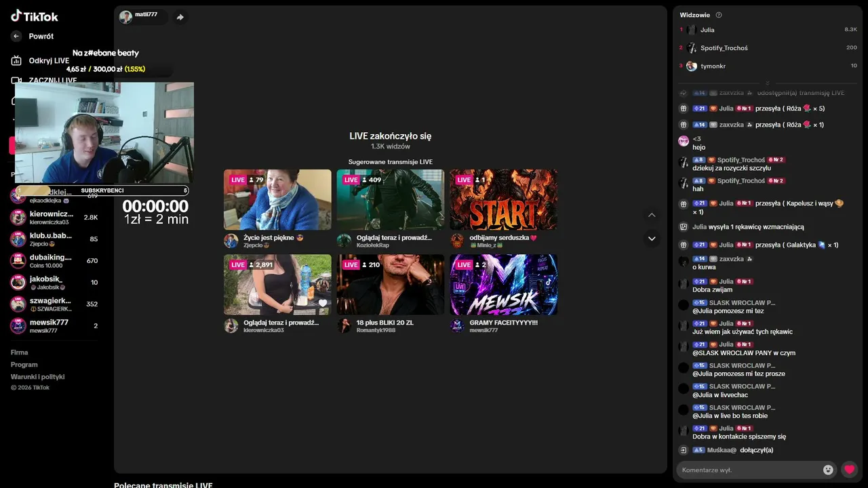This screenshot has height=488, width=868.
Task: Expand the top viewers ranking list
Action: [x=768, y=83]
